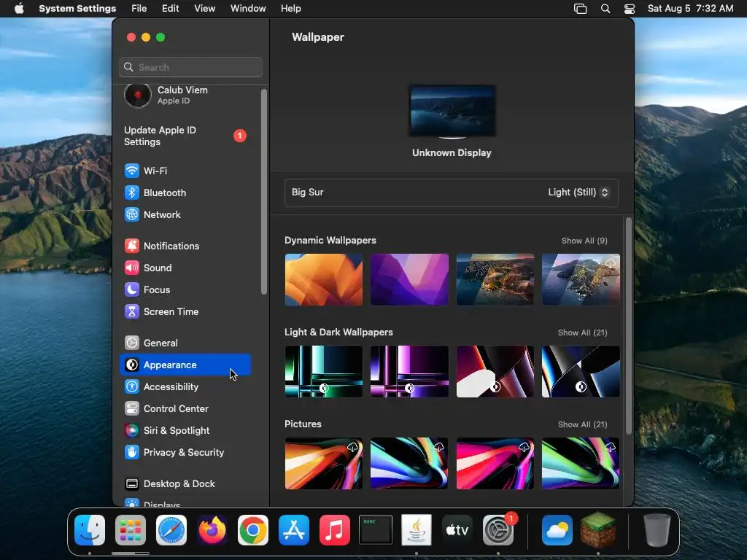Open the Help menu
This screenshot has width=747, height=560.
pos(290,8)
